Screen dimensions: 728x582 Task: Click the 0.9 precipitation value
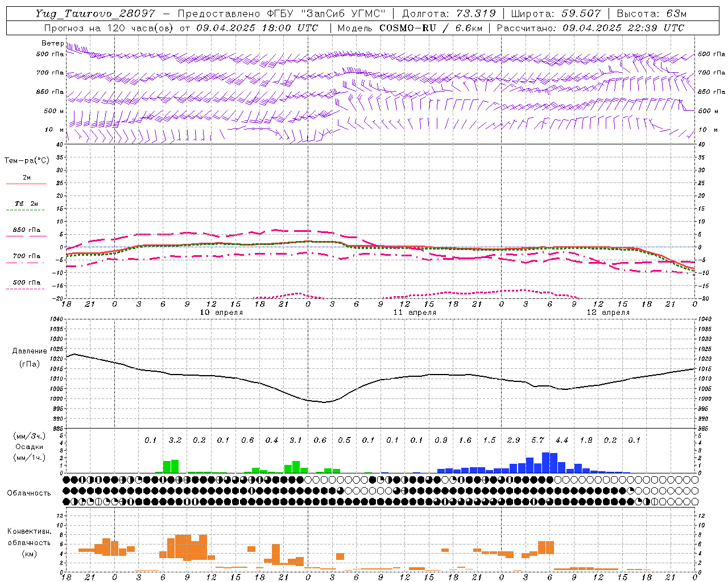[441, 440]
